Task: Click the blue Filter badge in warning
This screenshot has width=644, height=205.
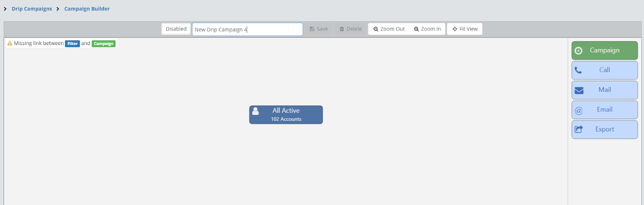Action: [72, 44]
